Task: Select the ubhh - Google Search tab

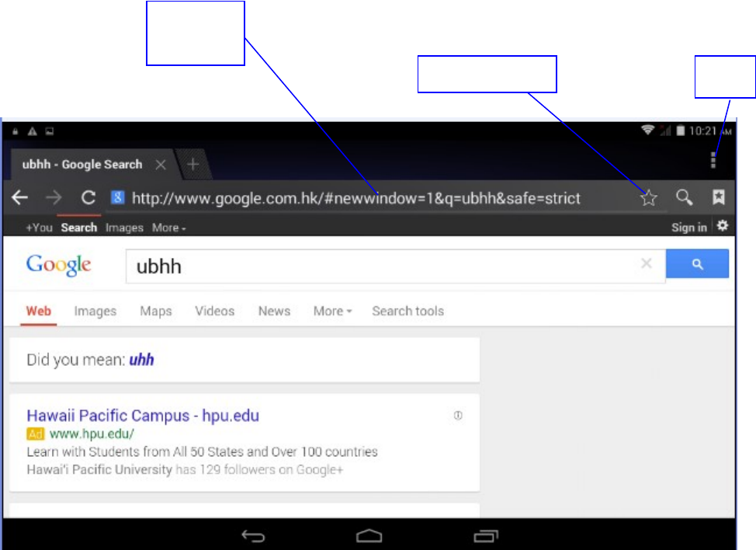Action: point(82,165)
